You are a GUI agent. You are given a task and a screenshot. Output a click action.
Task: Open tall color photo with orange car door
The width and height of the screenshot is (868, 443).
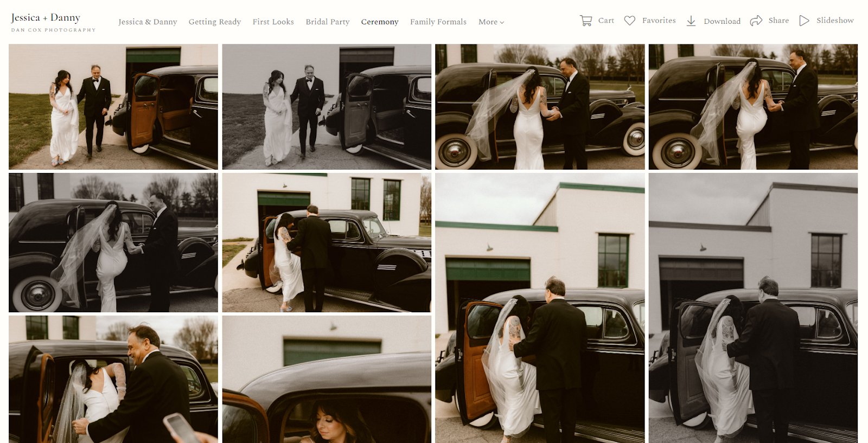point(540,307)
